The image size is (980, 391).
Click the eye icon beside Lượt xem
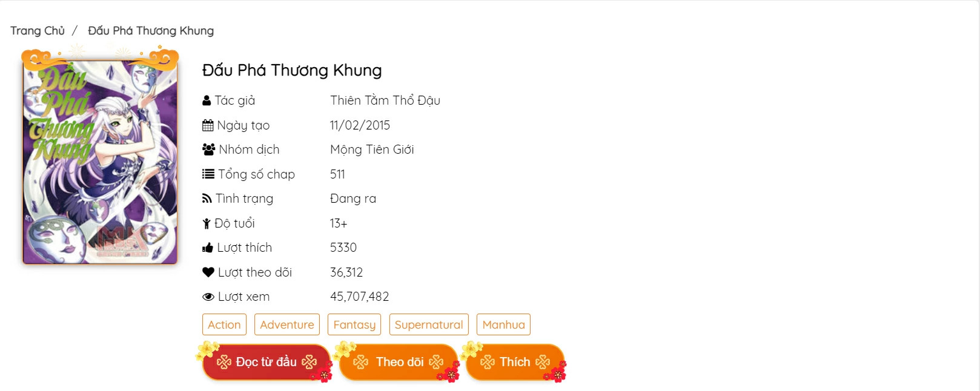click(208, 297)
